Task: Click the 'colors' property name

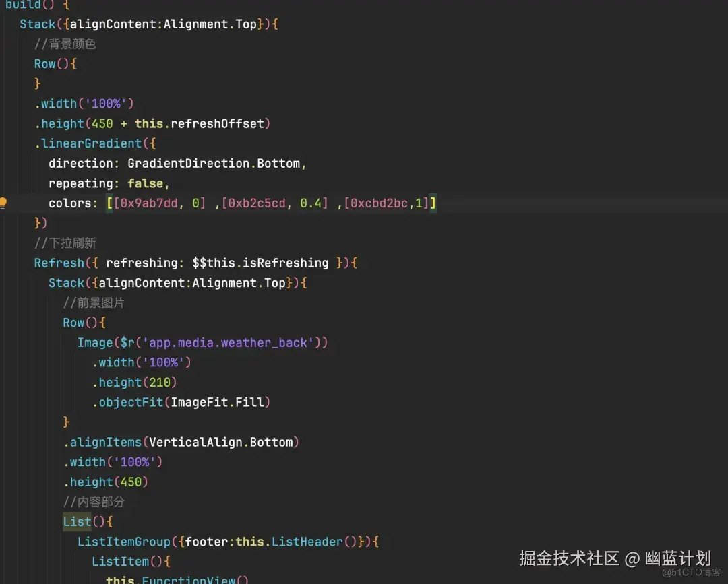Action: coord(70,203)
